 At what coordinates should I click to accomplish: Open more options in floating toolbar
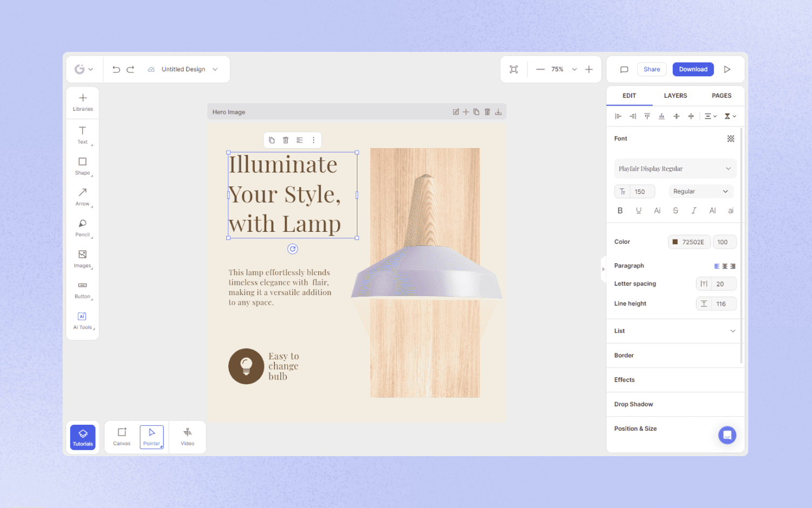coord(313,140)
